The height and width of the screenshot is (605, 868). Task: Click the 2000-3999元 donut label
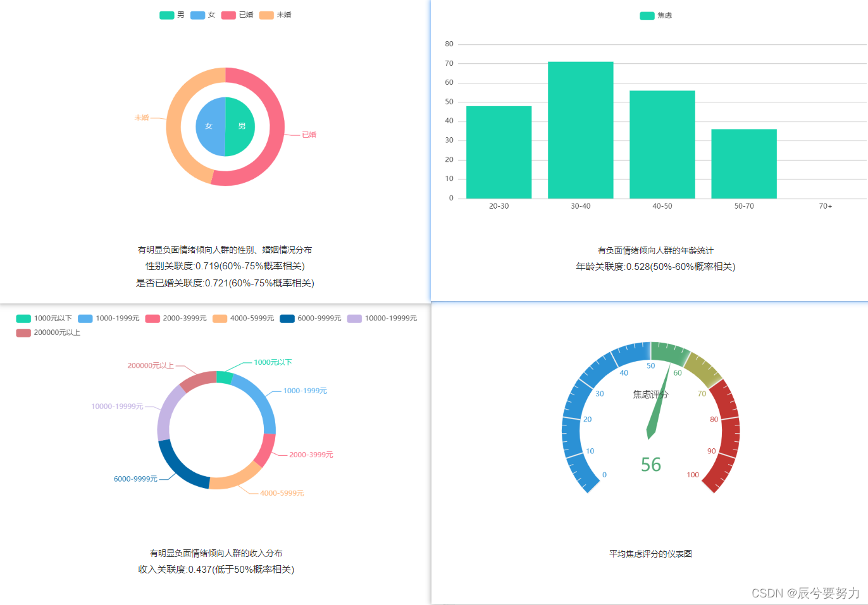[x=311, y=455]
